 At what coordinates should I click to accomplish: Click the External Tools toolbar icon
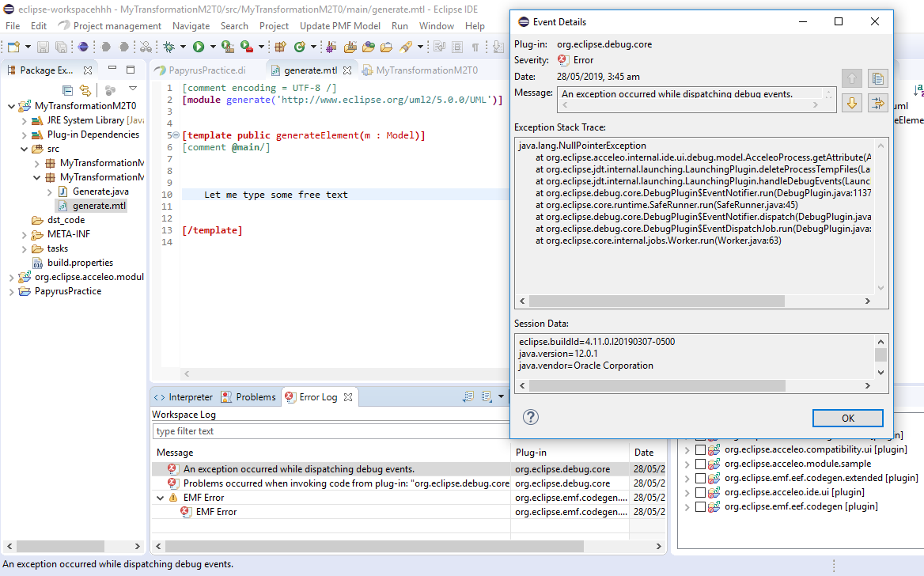click(x=247, y=47)
